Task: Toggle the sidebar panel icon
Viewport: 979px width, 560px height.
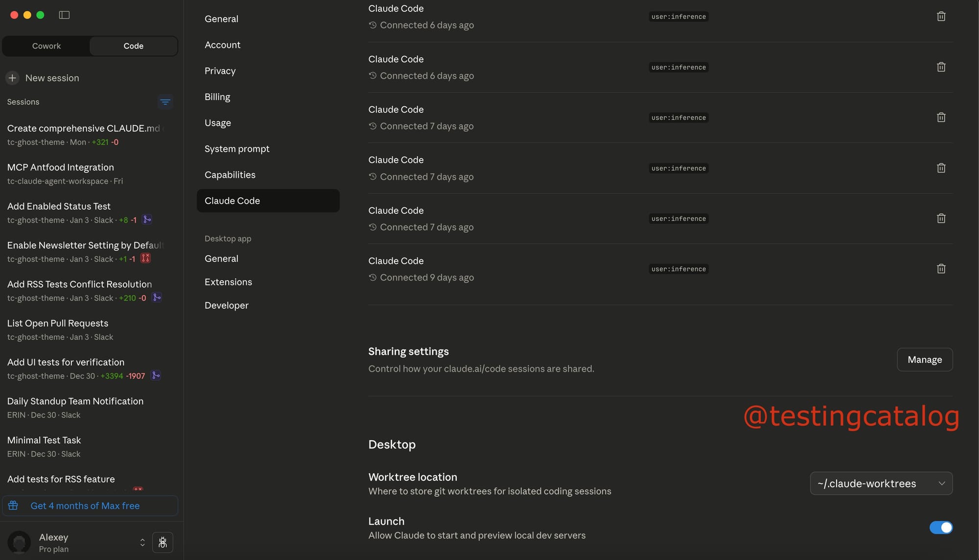Action: (x=64, y=15)
